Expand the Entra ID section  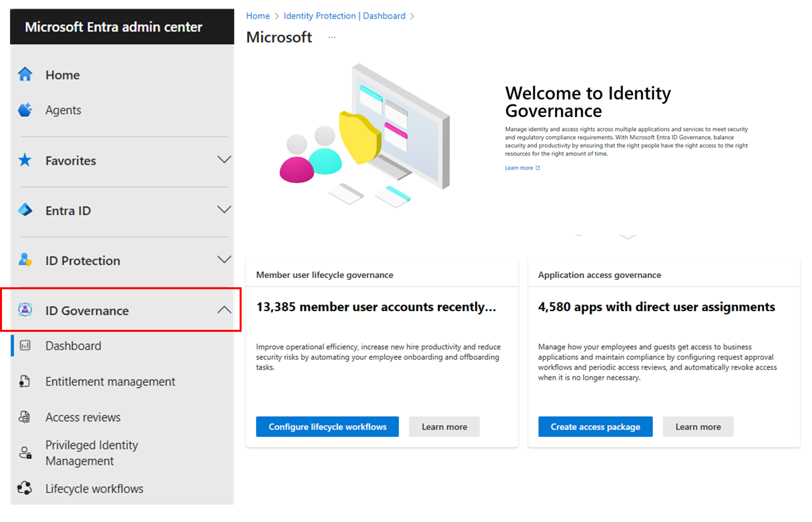point(224,210)
